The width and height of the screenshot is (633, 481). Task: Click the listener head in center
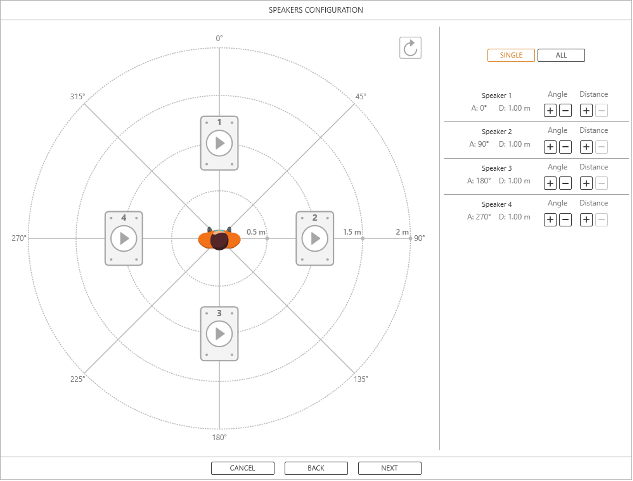tap(219, 239)
